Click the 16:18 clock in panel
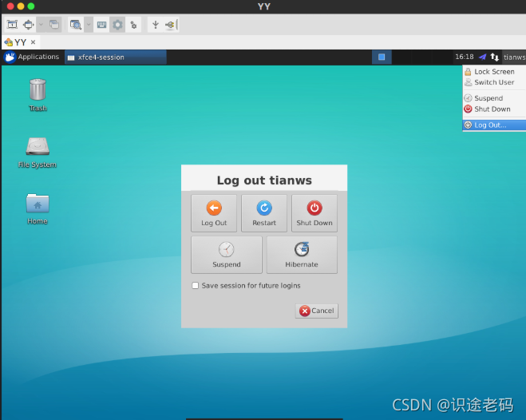526x420 pixels. [465, 57]
